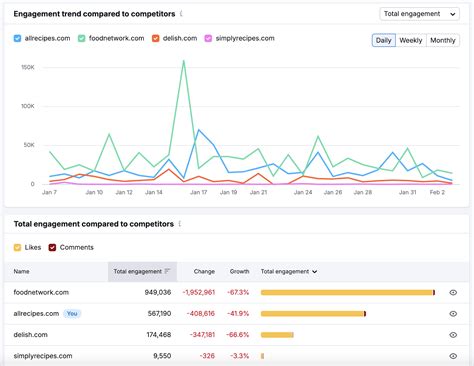Click the -66.6% growth value
Viewport: 474px width, 366px height.
click(237, 335)
